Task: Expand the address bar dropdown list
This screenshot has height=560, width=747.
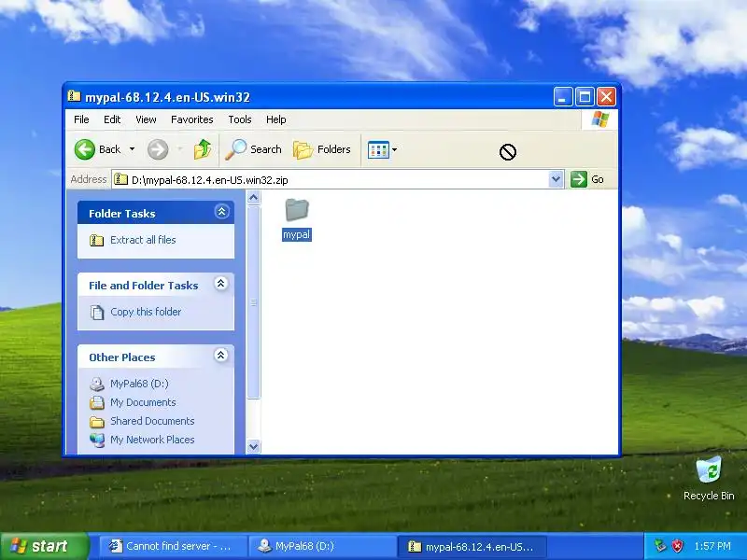Action: tap(556, 179)
